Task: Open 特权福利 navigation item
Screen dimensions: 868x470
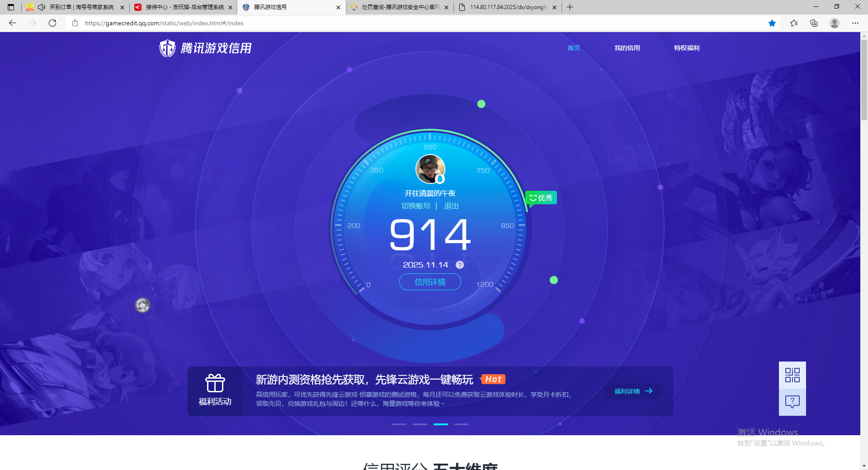Action: (686, 48)
